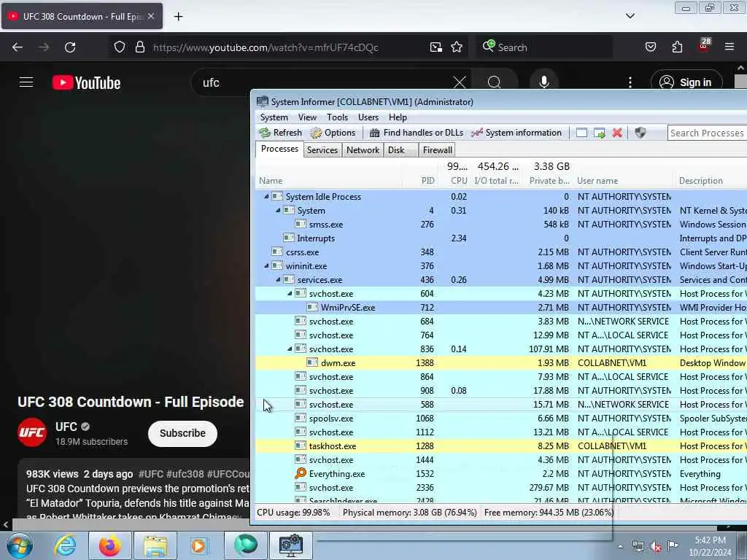This screenshot has height=560, width=747.
Task: Open the UFC channel avatar
Action: [x=32, y=432]
